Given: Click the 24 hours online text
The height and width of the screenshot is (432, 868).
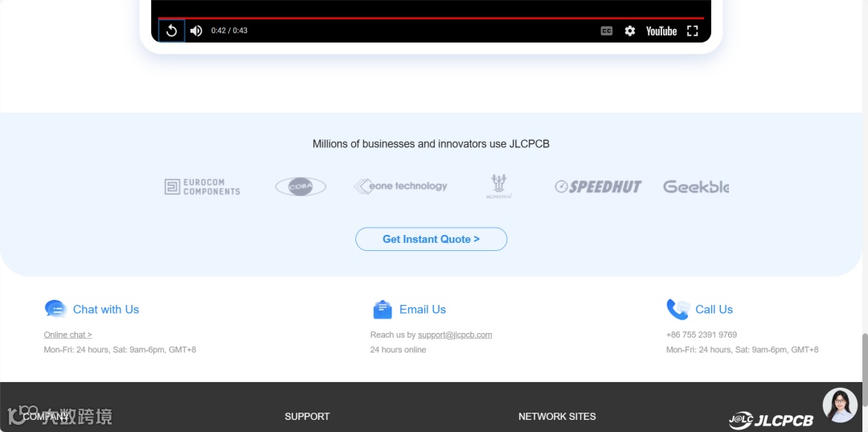Looking at the screenshot, I should (398, 349).
